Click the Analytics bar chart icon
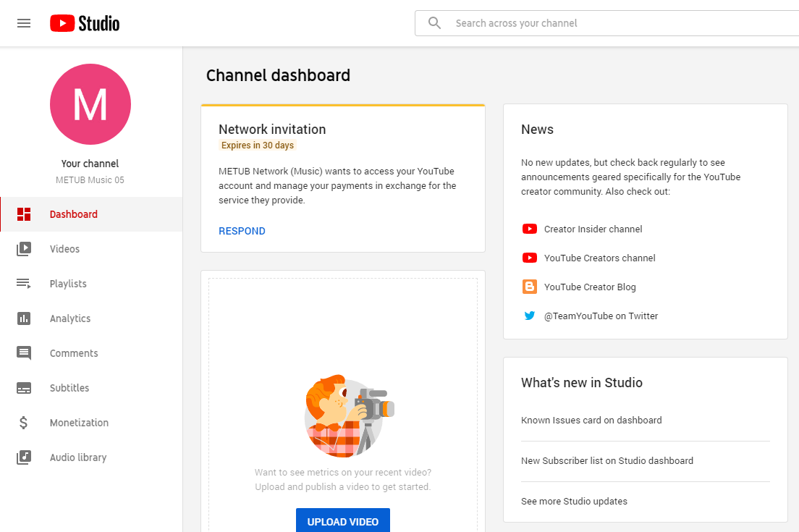Viewport: 799px width, 532px height. (x=24, y=318)
